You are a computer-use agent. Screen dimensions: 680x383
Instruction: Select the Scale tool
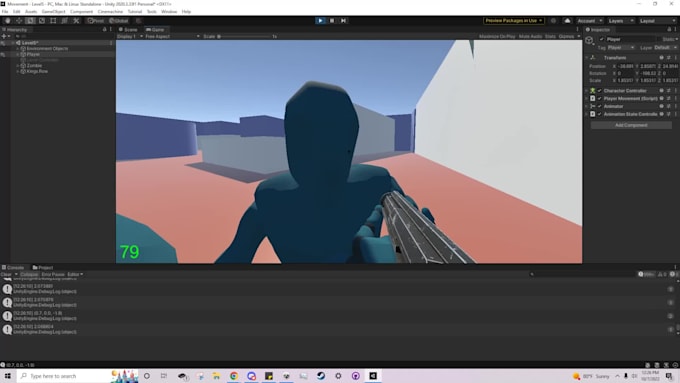pos(42,20)
